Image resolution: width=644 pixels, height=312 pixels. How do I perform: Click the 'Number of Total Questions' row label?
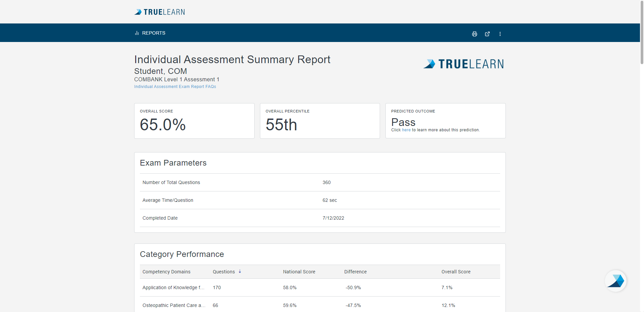click(x=171, y=182)
